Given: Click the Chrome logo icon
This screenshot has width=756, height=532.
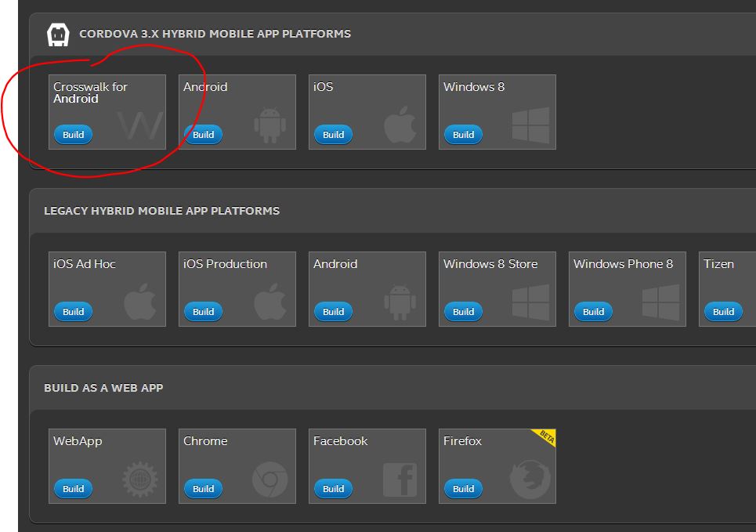Looking at the screenshot, I should click(270, 480).
